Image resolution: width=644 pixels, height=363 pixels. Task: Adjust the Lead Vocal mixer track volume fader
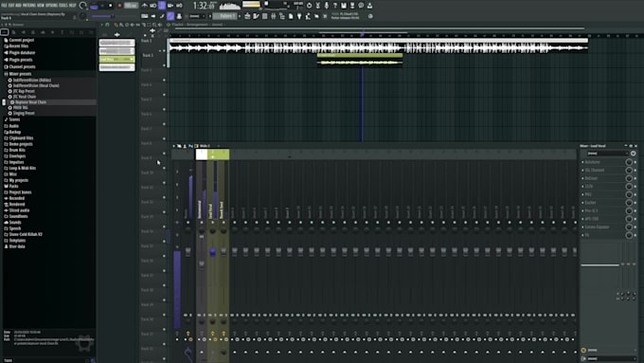212,251
